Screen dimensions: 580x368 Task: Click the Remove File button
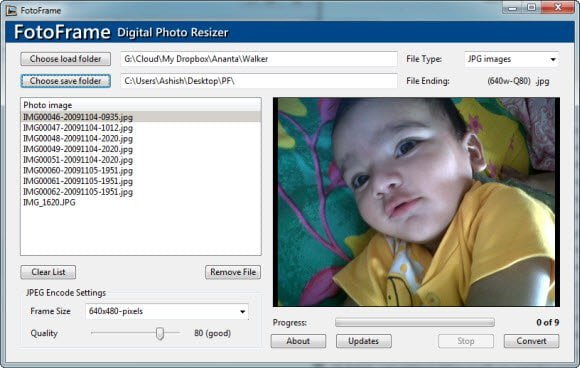[233, 272]
